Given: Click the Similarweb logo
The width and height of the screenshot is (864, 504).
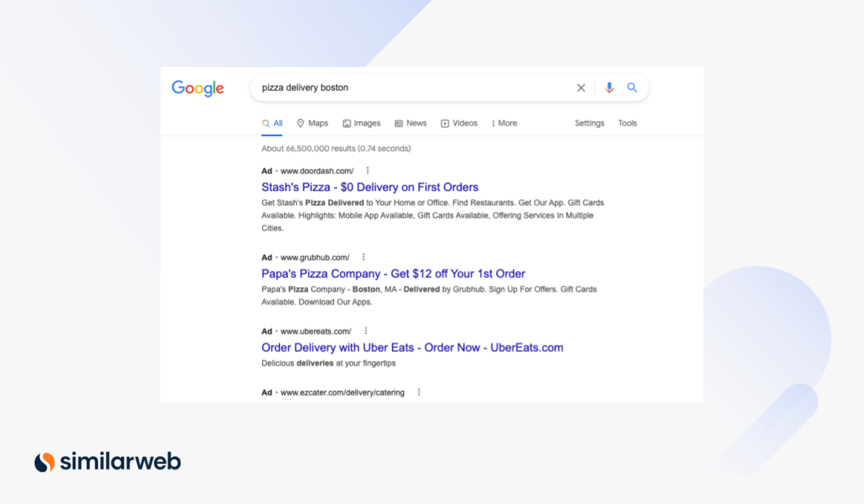Looking at the screenshot, I should coord(108,462).
